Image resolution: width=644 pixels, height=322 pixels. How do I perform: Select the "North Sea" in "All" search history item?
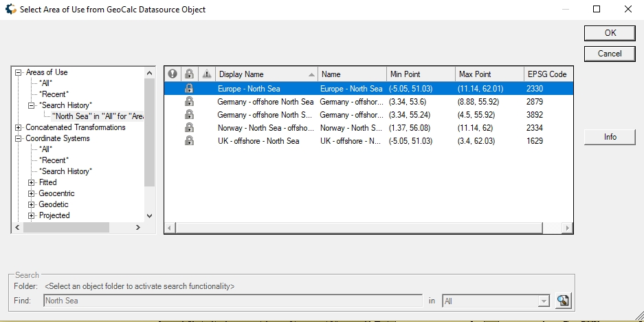pos(98,116)
